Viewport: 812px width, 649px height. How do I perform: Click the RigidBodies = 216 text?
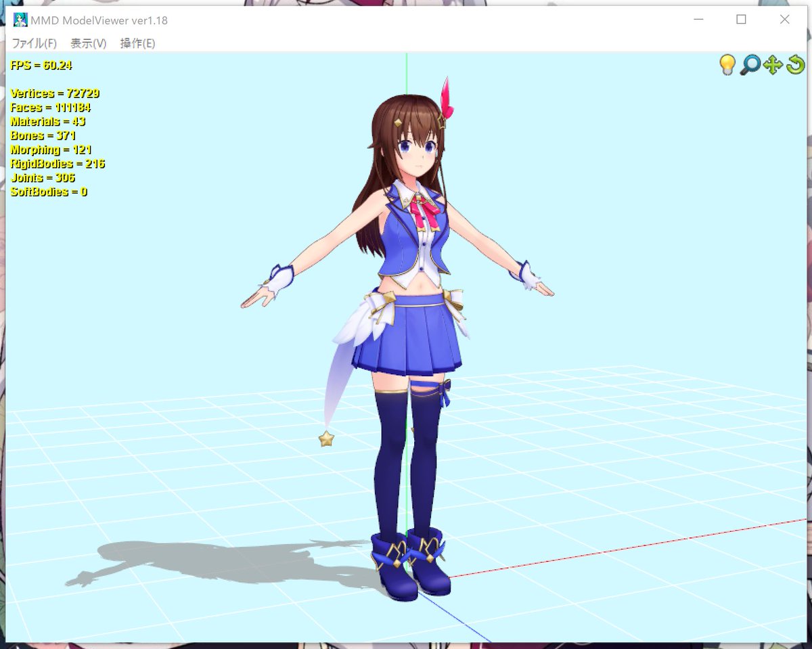pyautogui.click(x=58, y=164)
